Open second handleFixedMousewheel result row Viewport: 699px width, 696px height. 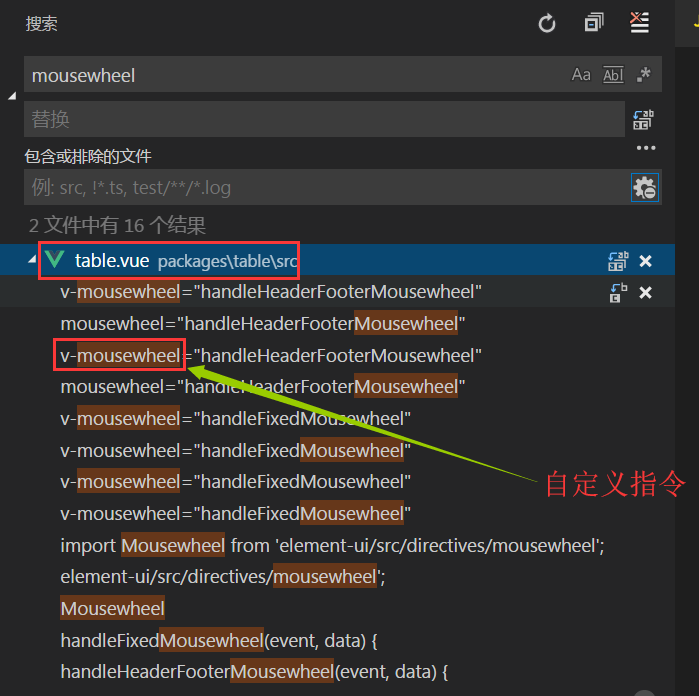click(x=236, y=451)
